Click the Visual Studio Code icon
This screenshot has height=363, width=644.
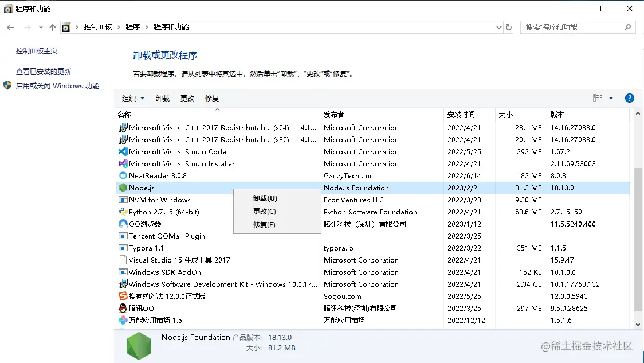click(123, 152)
